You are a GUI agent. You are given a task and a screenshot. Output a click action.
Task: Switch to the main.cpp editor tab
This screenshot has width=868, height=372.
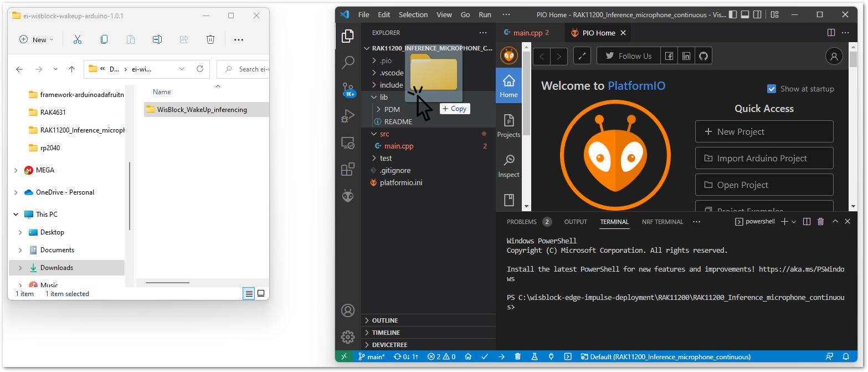pyautogui.click(x=527, y=33)
